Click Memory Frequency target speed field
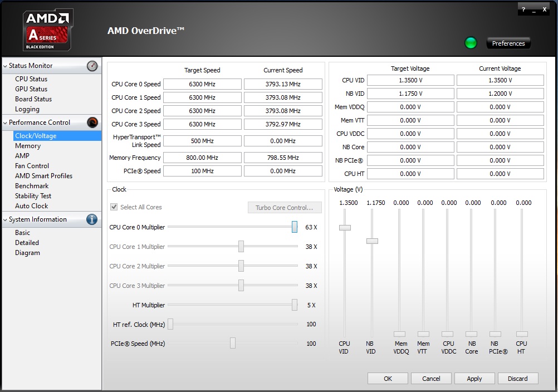Image resolution: width=558 pixels, height=392 pixels. 202,158
